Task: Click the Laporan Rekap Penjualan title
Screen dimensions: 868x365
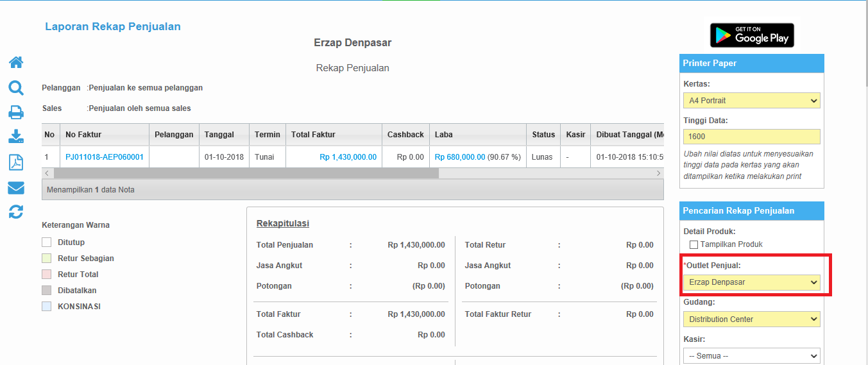Action: click(x=113, y=27)
